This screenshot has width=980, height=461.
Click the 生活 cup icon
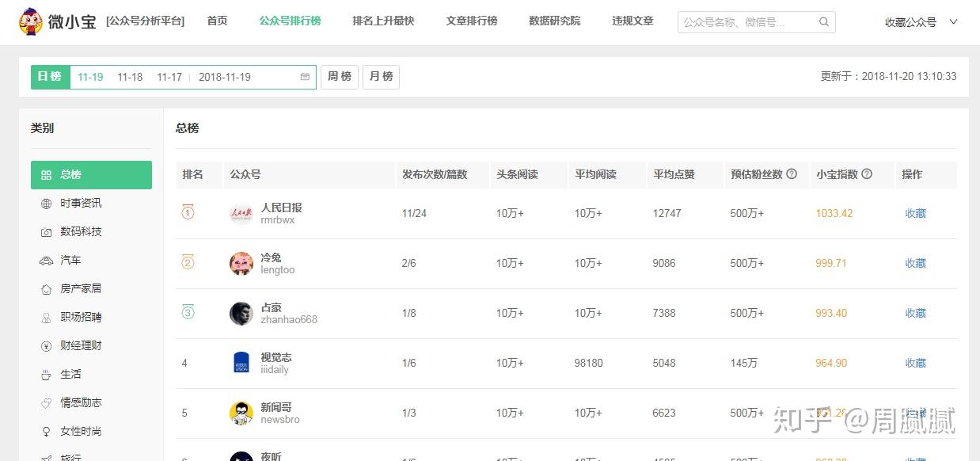tap(46, 375)
